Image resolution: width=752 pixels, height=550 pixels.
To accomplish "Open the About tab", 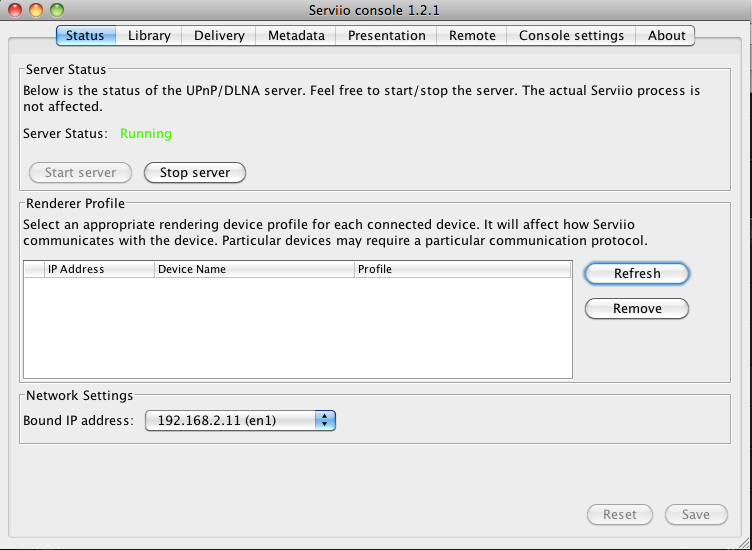I will tap(666, 35).
